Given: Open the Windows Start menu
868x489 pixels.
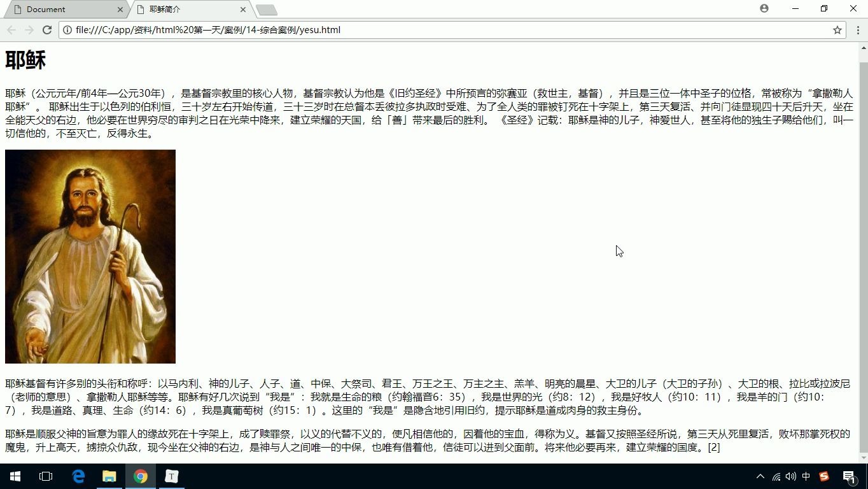Looking at the screenshot, I should pos(14,476).
